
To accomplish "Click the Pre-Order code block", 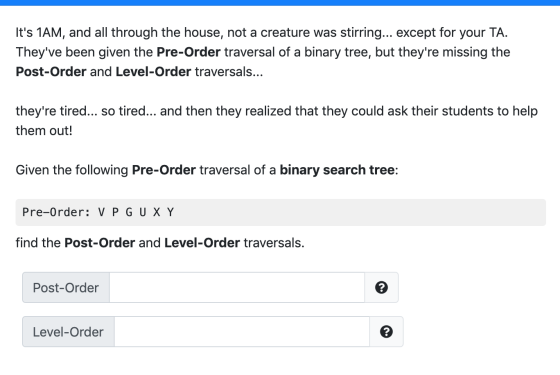I will click(x=280, y=212).
